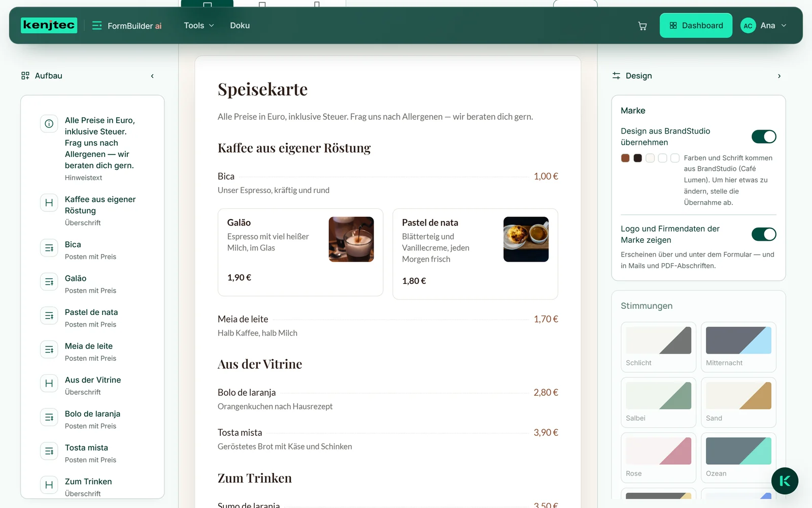Select the Tosta mista row in Aufbau

pos(92,453)
